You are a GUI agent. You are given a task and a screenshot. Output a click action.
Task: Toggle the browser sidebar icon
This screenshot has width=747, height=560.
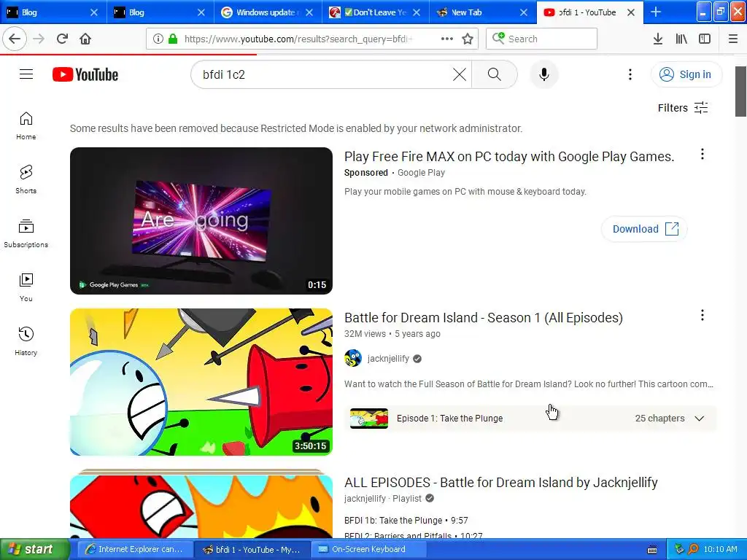click(705, 39)
